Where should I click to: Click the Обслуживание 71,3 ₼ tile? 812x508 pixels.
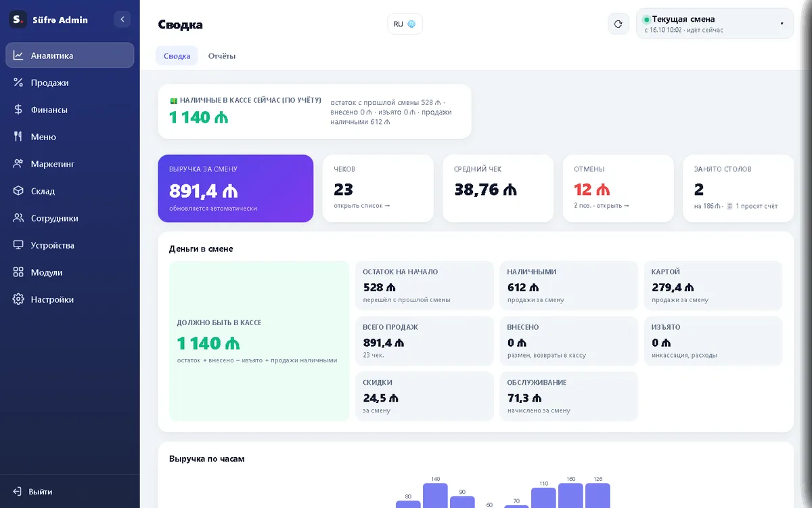[x=569, y=396]
